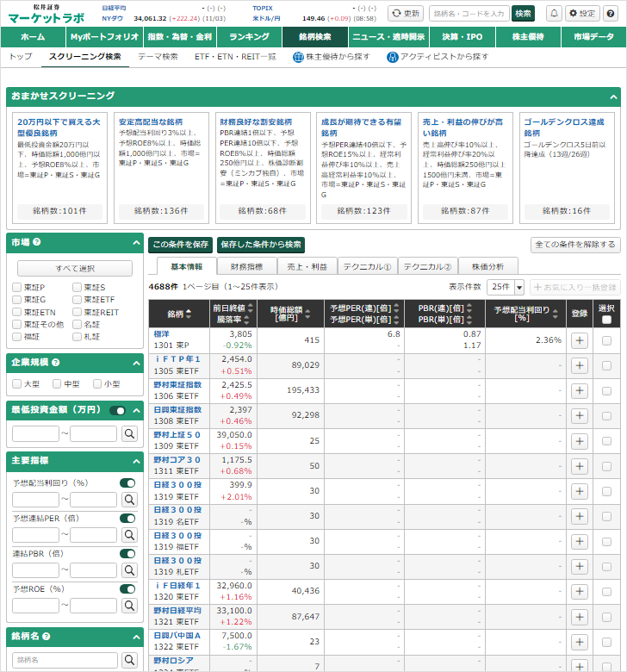Open the 設定 gear settings button
Image resolution: width=627 pixels, height=672 pixels.
(x=582, y=13)
